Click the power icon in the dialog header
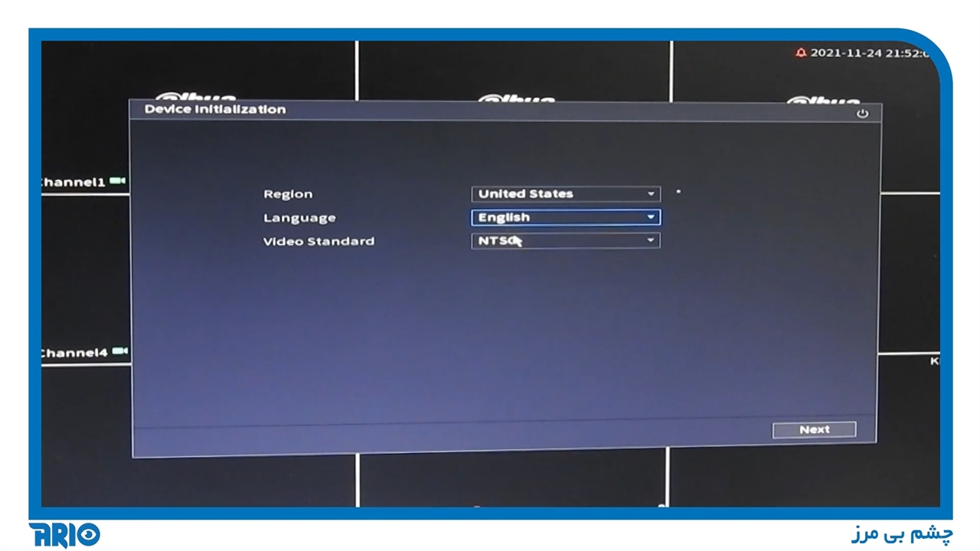 [x=862, y=113]
